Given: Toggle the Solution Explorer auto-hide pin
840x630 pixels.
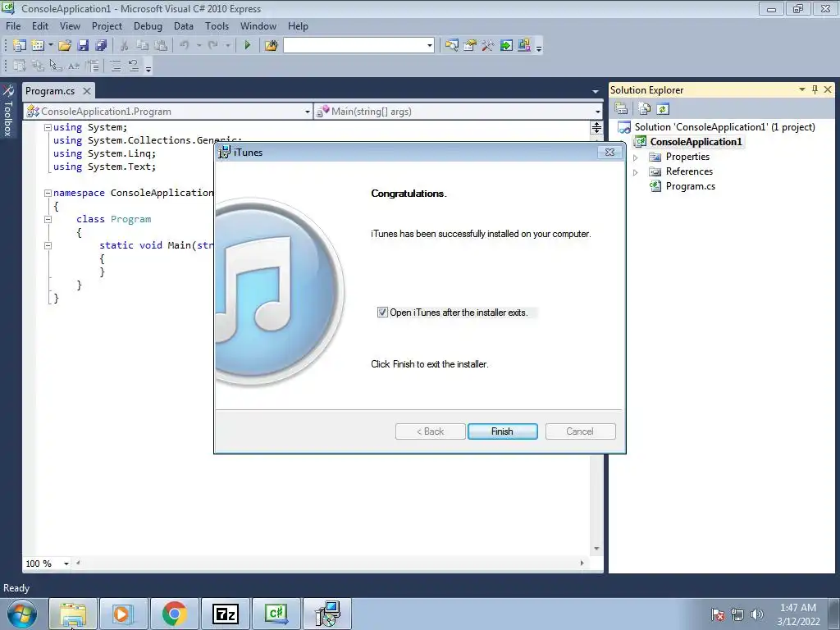Looking at the screenshot, I should (815, 89).
